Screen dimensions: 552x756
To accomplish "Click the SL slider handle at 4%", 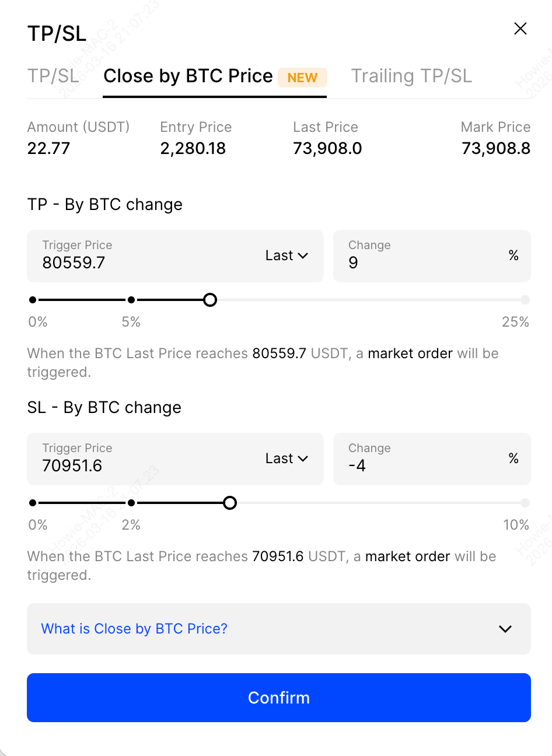I will click(x=230, y=503).
